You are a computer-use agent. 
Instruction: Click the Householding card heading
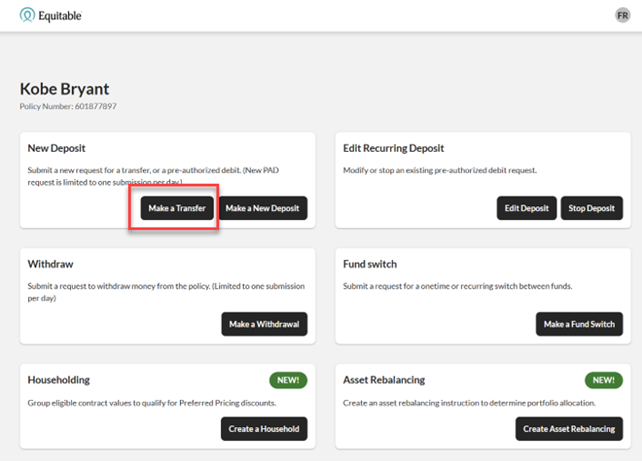click(x=59, y=380)
